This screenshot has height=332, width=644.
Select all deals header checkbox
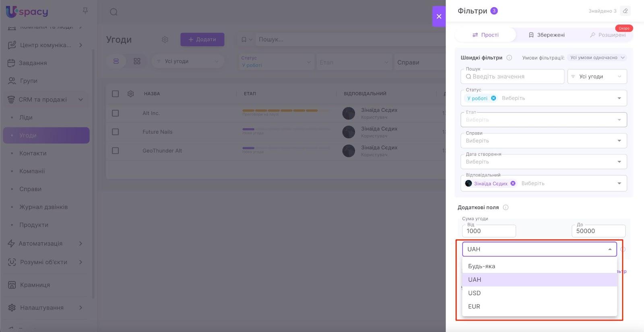[116, 94]
